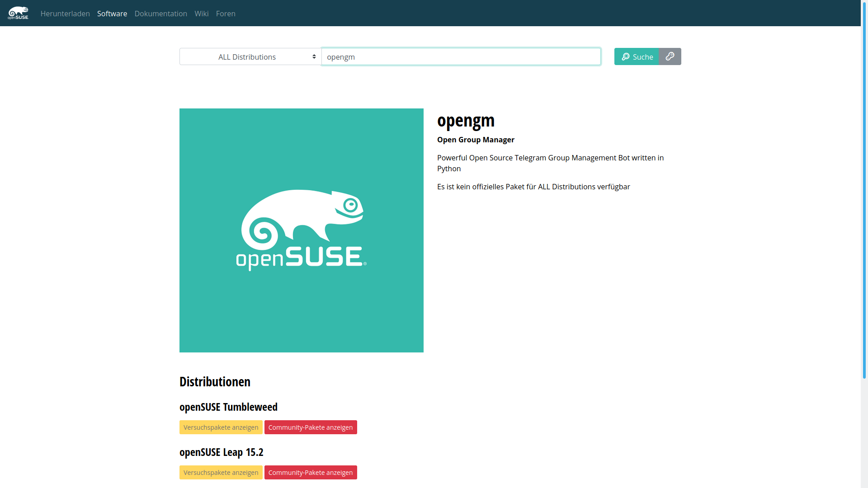
Task: Show Versuchspakete for openSUSE Tumbleweed
Action: pyautogui.click(x=221, y=427)
